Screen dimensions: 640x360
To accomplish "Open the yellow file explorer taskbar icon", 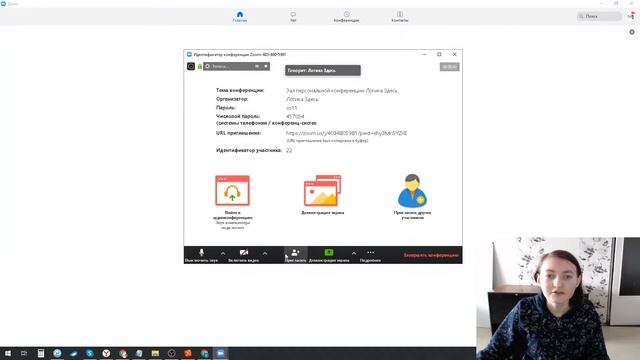I will pos(155,353).
